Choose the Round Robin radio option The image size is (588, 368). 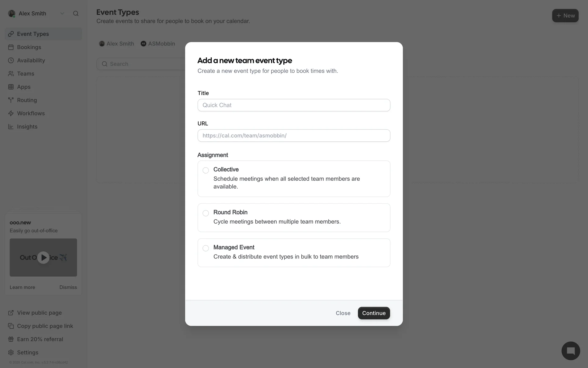pyautogui.click(x=206, y=213)
